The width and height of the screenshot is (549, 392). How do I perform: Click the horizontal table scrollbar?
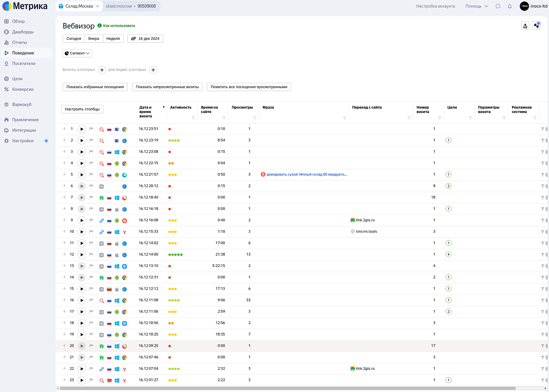pos(288,388)
